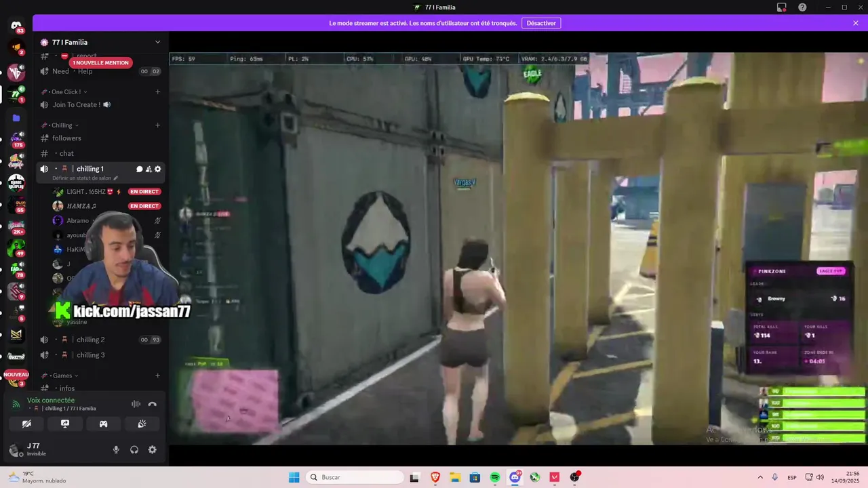Open Discord user settings gear
The width and height of the screenshot is (868, 488).
(x=152, y=449)
